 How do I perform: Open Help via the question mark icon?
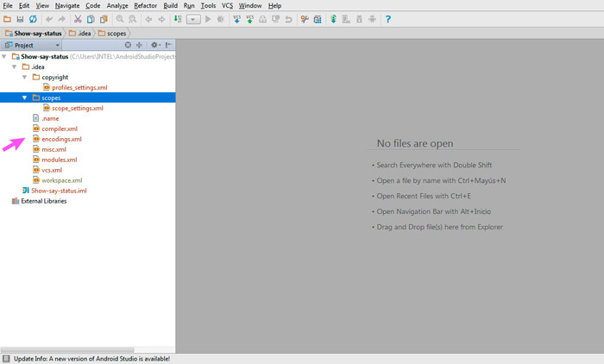click(x=388, y=19)
